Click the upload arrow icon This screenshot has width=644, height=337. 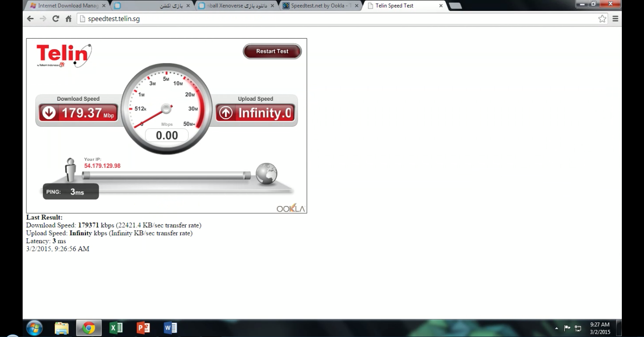(x=226, y=113)
